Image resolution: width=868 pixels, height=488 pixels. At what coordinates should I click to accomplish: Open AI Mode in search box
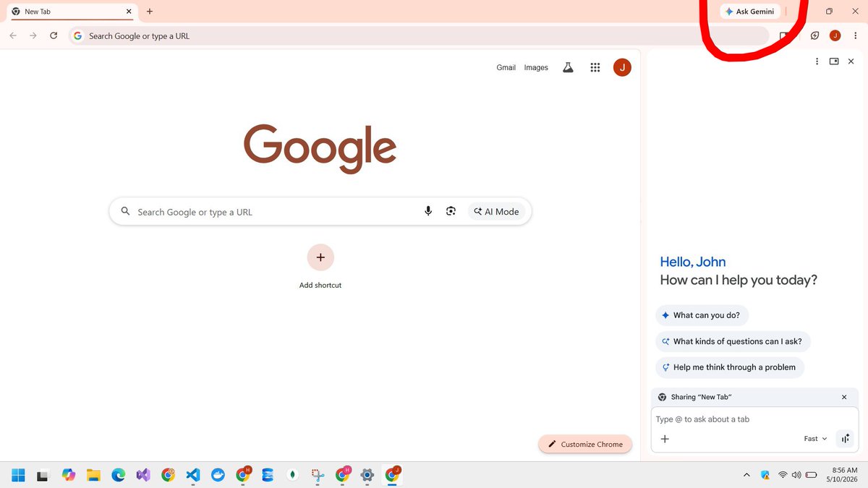(x=496, y=211)
